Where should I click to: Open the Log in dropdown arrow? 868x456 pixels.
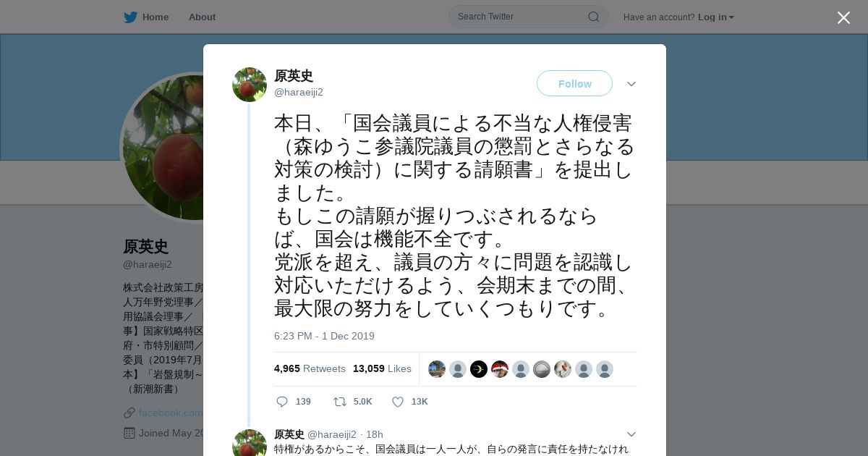(x=731, y=17)
